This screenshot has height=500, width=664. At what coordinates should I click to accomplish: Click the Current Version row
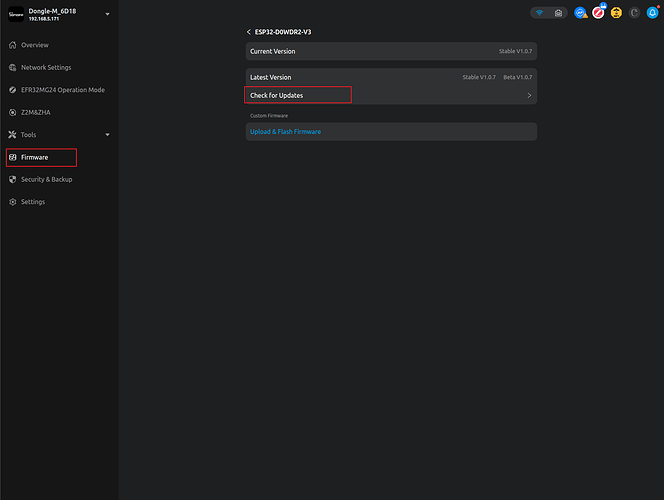391,51
